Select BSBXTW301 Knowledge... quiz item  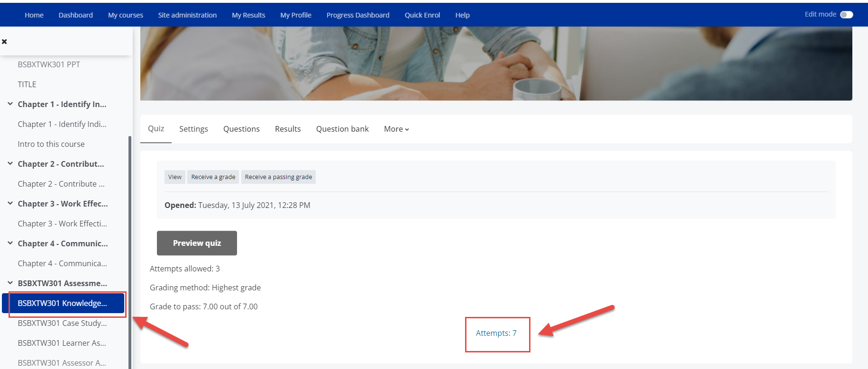tap(64, 303)
